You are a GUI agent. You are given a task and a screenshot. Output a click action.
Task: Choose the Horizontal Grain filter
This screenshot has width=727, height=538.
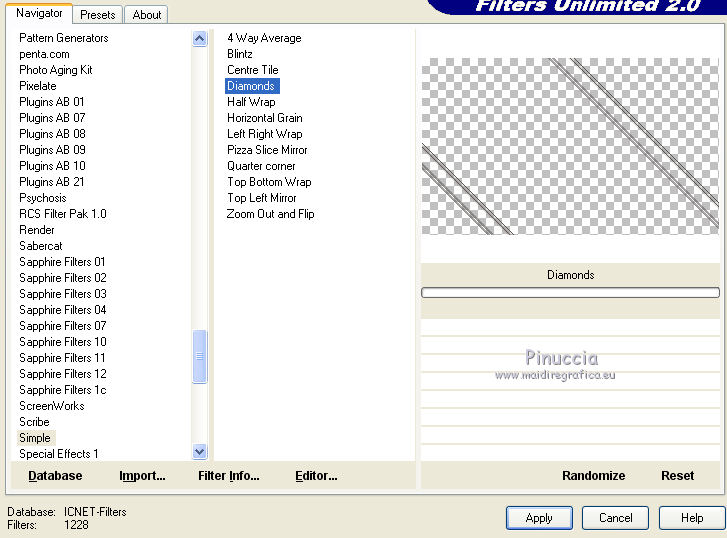[x=265, y=118]
